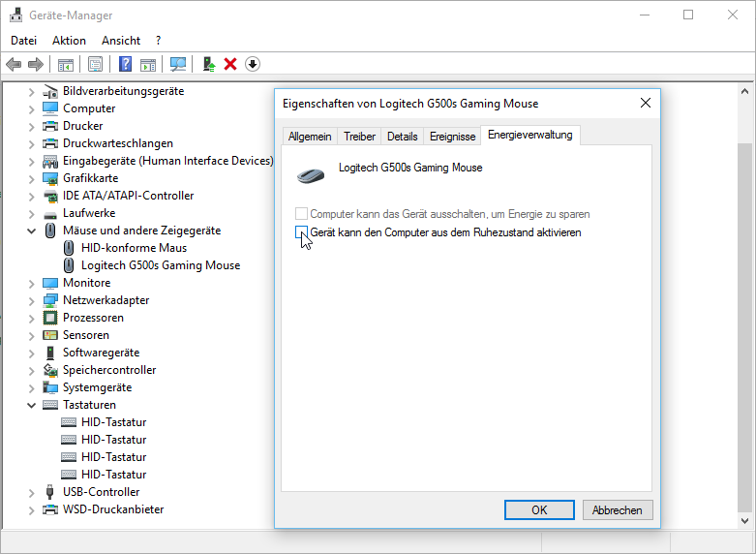The image size is (756, 554).
Task: Click the scrollbar down arrow
Action: point(744,521)
